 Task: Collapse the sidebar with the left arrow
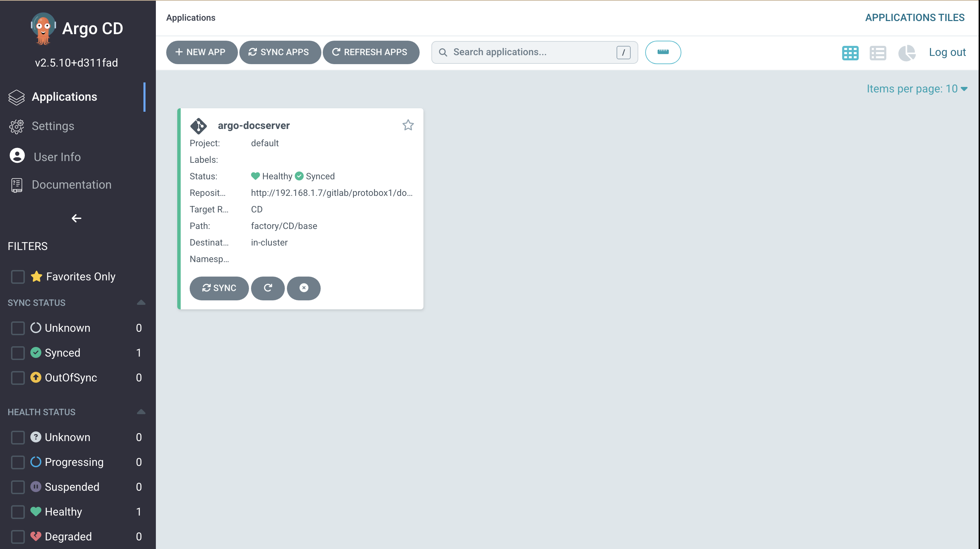click(77, 218)
